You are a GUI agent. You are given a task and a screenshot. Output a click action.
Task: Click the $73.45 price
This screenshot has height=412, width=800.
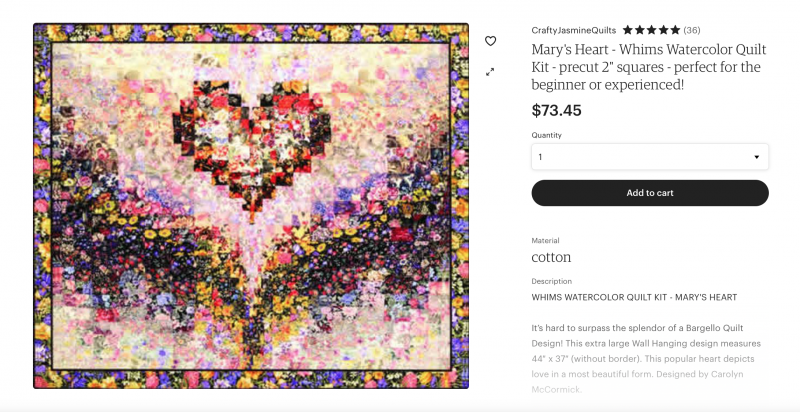(557, 111)
